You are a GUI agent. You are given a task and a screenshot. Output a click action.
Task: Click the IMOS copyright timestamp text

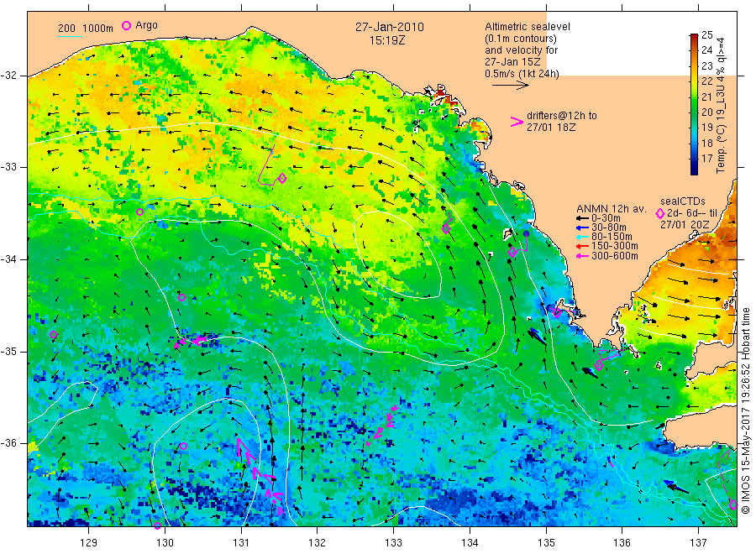click(x=745, y=410)
